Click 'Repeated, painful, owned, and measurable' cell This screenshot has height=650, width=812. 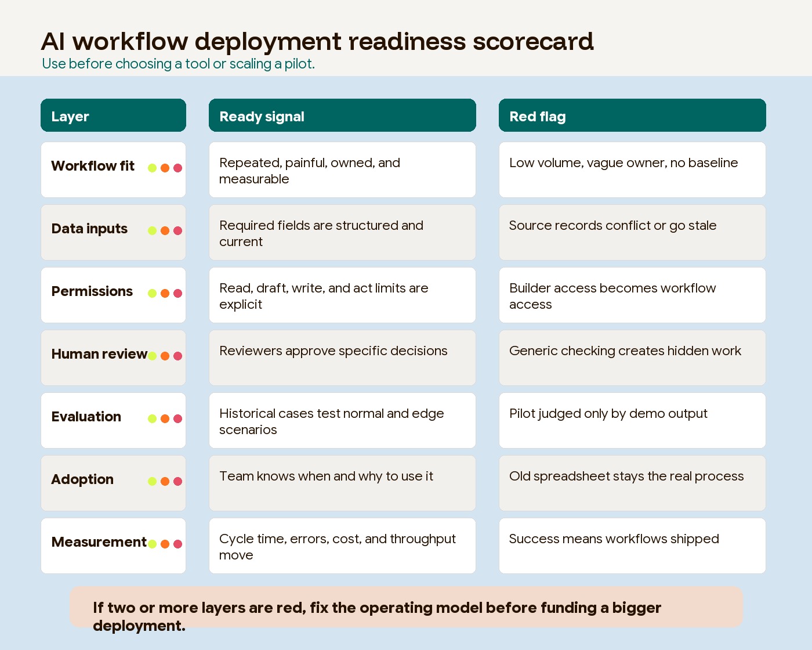point(342,170)
